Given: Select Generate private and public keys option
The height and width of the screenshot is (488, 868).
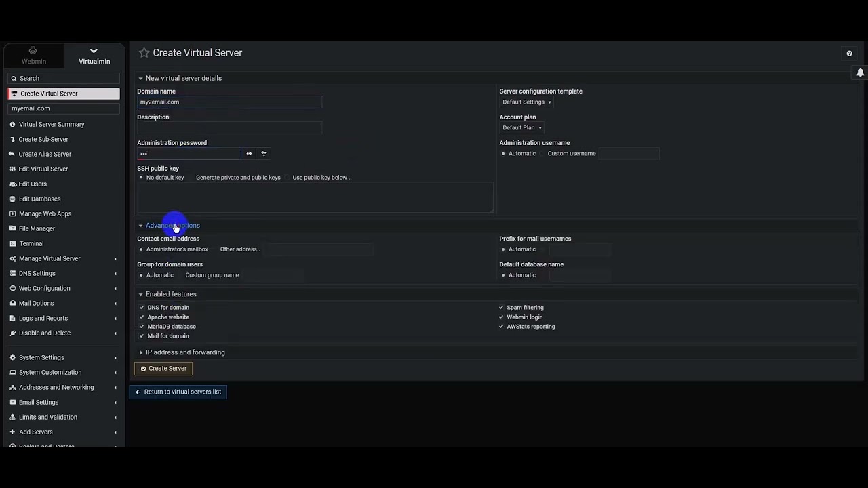Looking at the screenshot, I should [237, 178].
